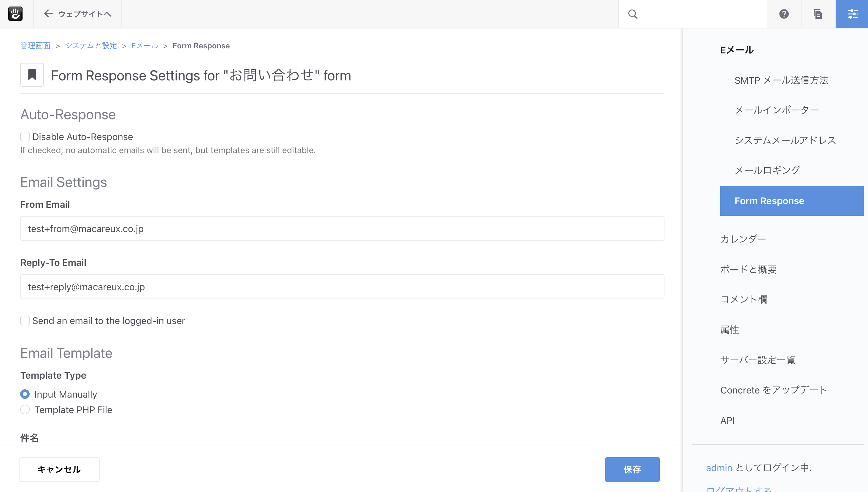The height and width of the screenshot is (492, 868).
Task: Click the search magnifier icon
Action: point(632,14)
